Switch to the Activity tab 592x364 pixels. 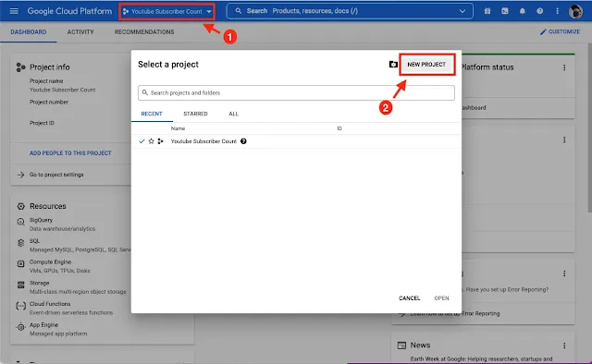(80, 32)
